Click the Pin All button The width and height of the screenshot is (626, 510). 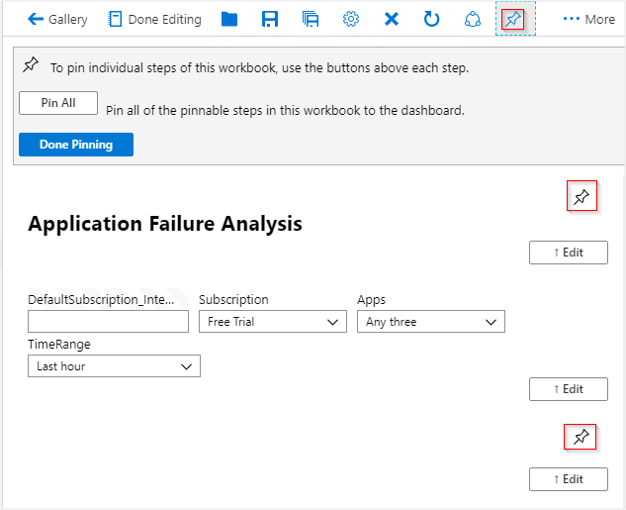[x=58, y=103]
